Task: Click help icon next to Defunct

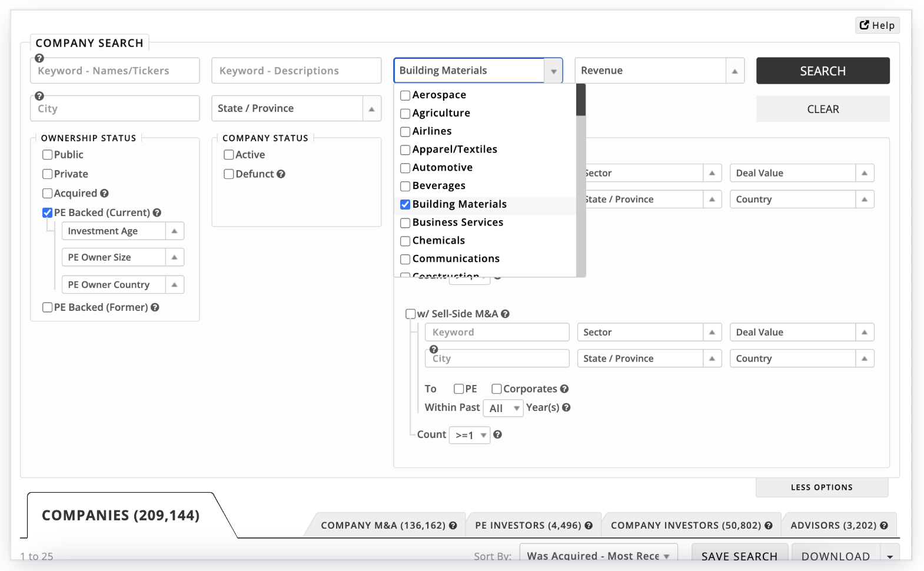Action: click(x=281, y=174)
